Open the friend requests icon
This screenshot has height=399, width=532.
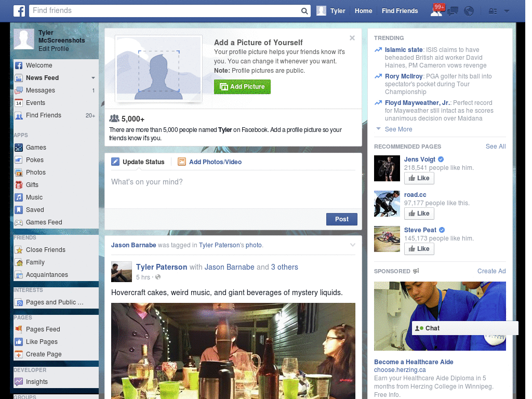(437, 10)
